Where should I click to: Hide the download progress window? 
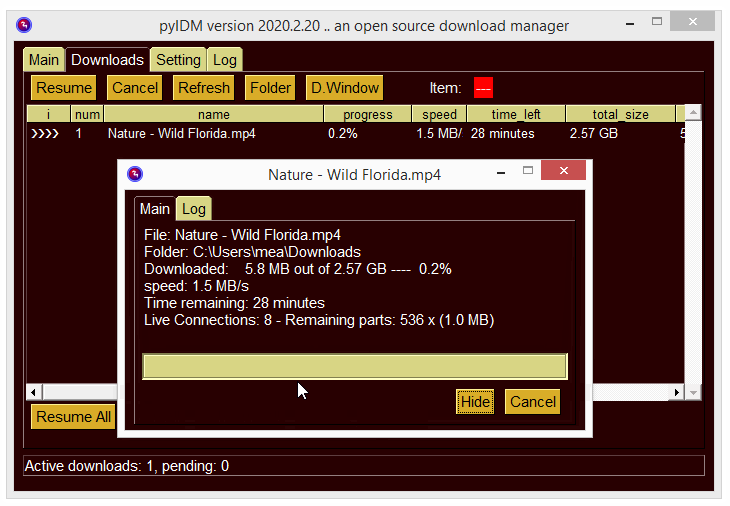tap(475, 402)
